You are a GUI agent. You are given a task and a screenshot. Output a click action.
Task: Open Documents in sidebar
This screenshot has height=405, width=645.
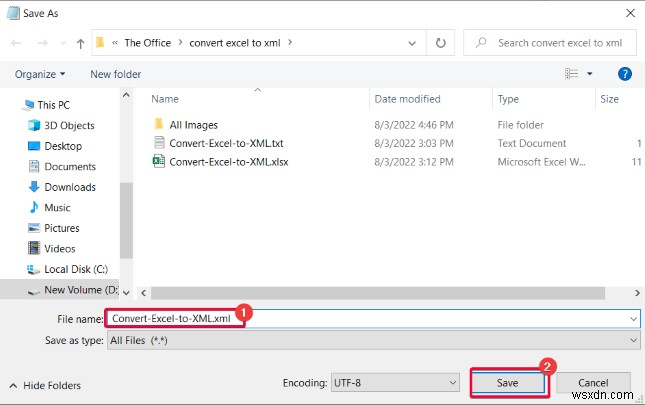coord(70,167)
